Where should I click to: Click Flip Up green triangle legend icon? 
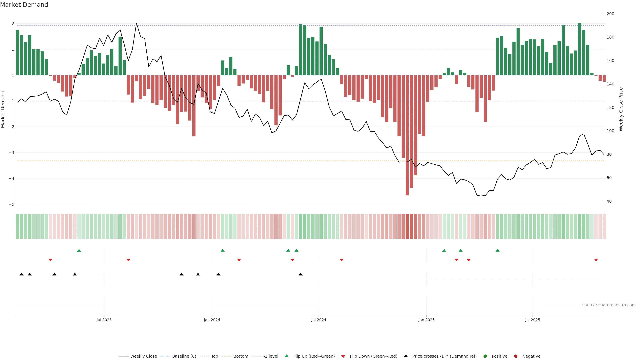point(287,356)
